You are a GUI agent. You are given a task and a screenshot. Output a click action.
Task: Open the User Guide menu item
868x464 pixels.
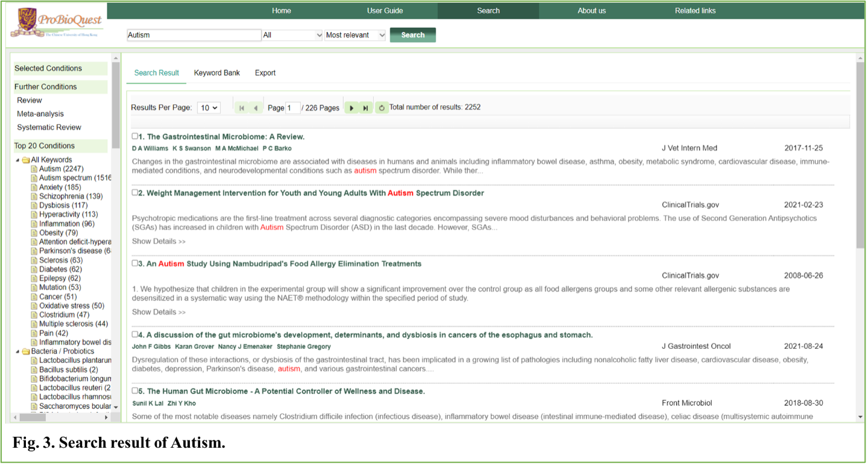pos(385,10)
